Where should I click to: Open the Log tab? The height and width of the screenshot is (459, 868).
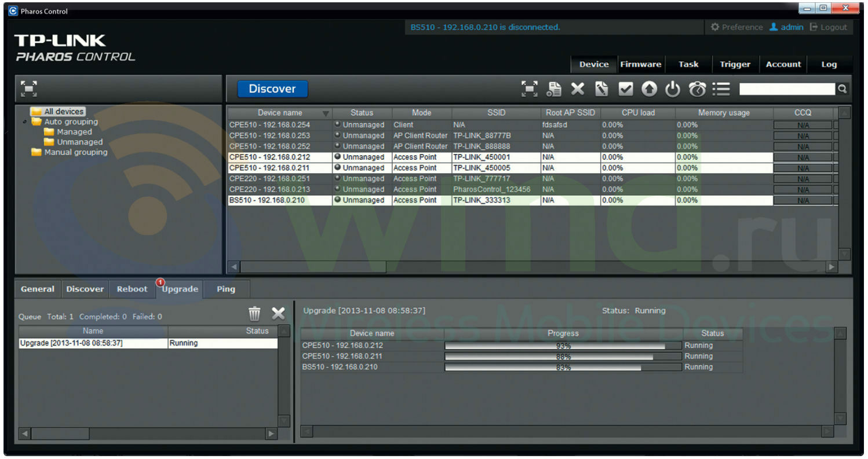pyautogui.click(x=829, y=64)
